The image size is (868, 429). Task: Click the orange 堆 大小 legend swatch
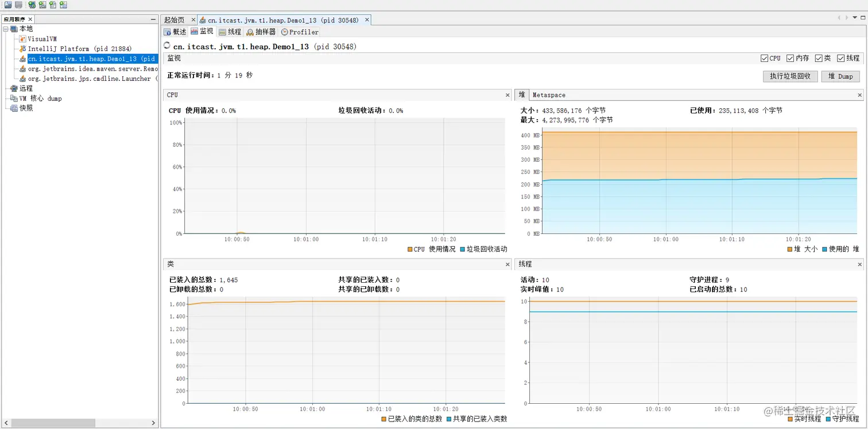coord(790,249)
